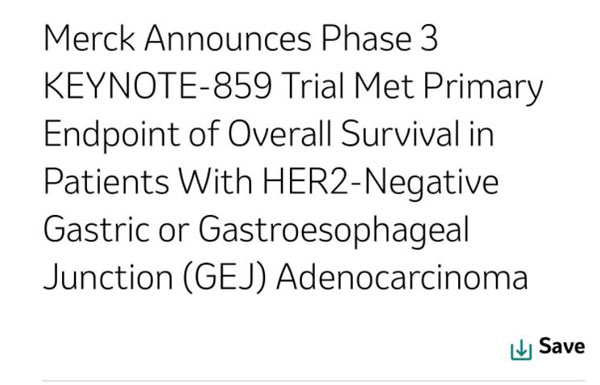Click the word Patients in the title
This screenshot has height=385, width=600.
(x=106, y=181)
